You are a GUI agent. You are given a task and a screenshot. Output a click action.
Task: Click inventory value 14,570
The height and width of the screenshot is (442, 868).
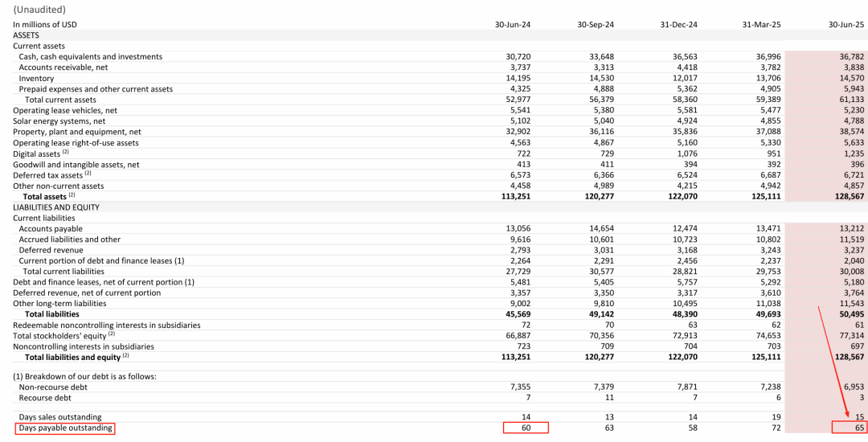point(851,78)
